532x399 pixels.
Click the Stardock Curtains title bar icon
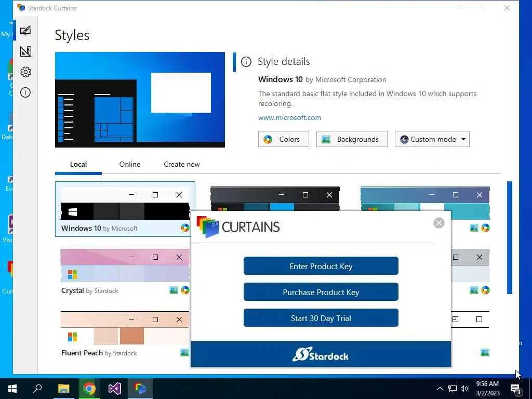click(21, 8)
